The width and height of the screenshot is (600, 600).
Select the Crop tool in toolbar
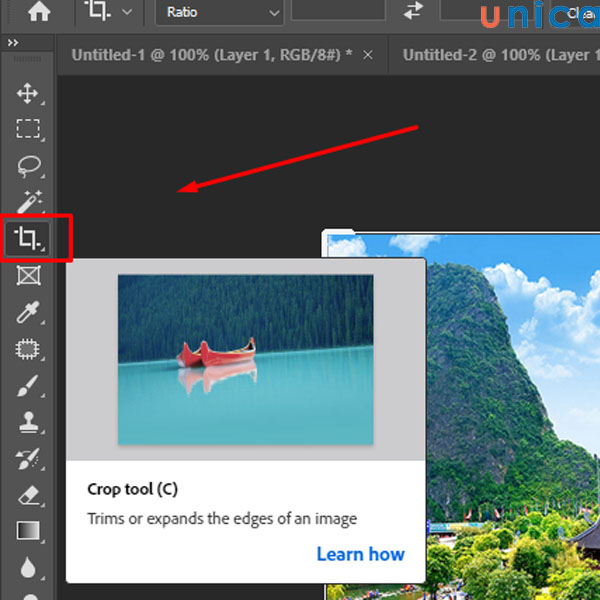[28, 238]
